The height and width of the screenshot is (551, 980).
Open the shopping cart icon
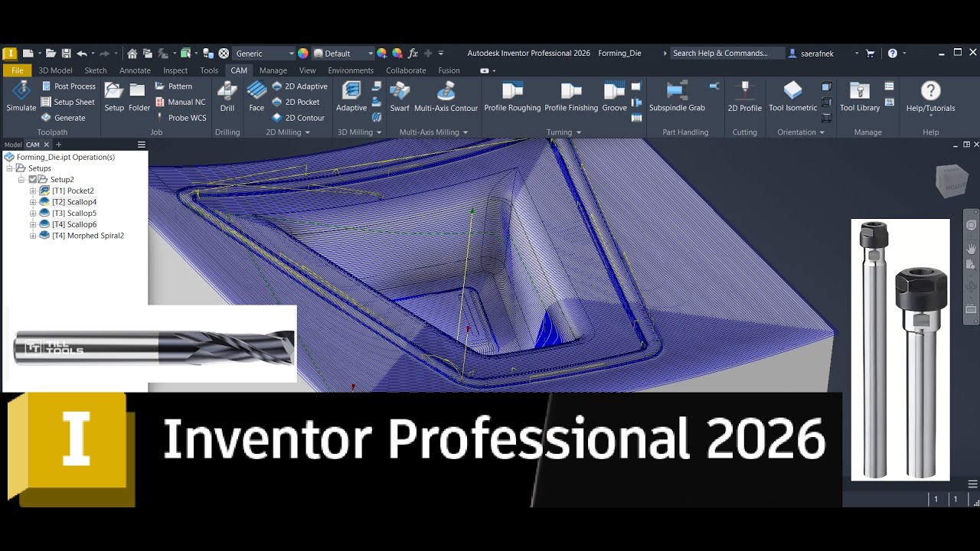click(x=870, y=54)
